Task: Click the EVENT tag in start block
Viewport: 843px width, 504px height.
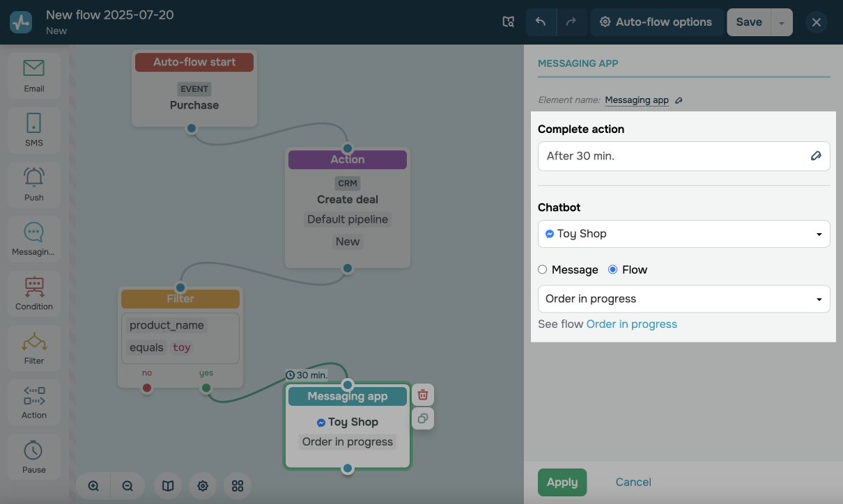Action: (194, 89)
